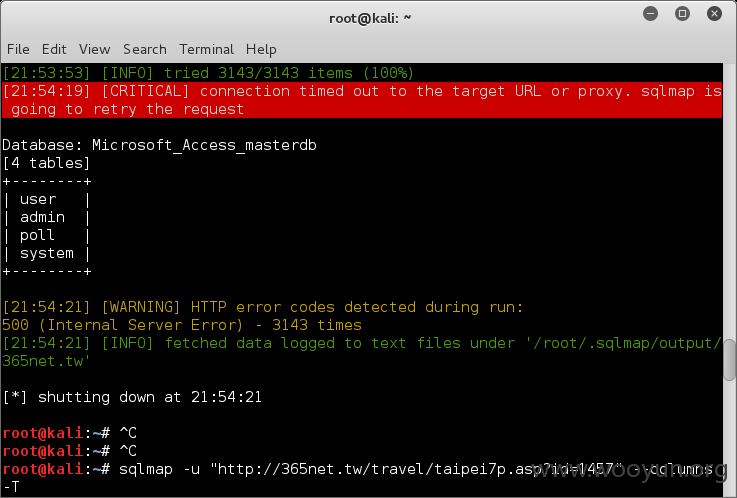
Task: Open the File menu
Action: click(x=18, y=49)
